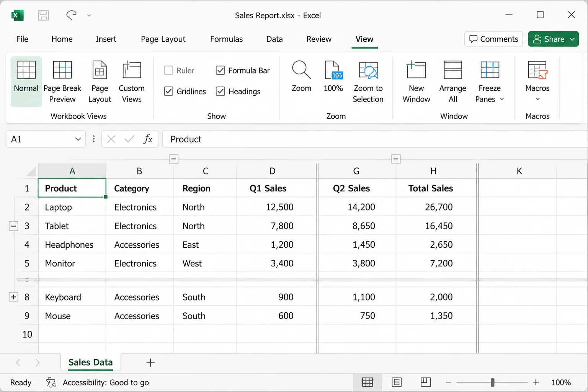Select the West region cell
The image size is (588, 392).
coord(205,263)
